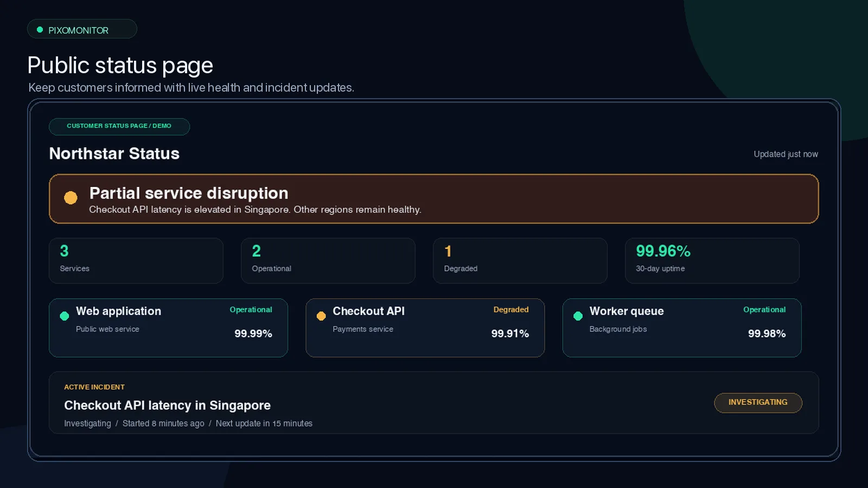The image size is (868, 488).
Task: Click the Updated just now timestamp
Action: click(786, 154)
